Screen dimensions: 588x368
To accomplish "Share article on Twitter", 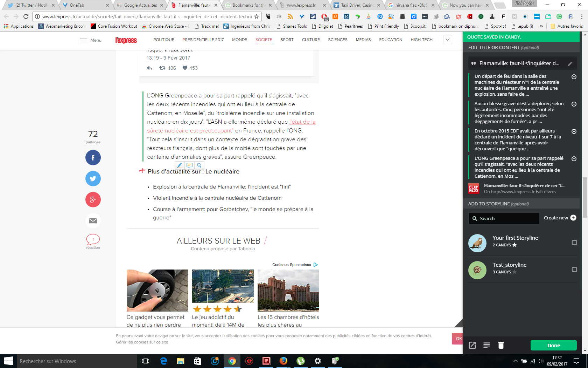I will (93, 179).
